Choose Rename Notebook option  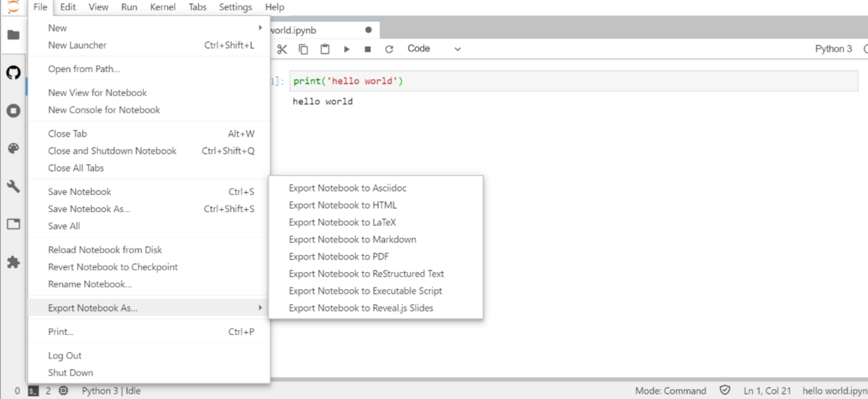149,284
